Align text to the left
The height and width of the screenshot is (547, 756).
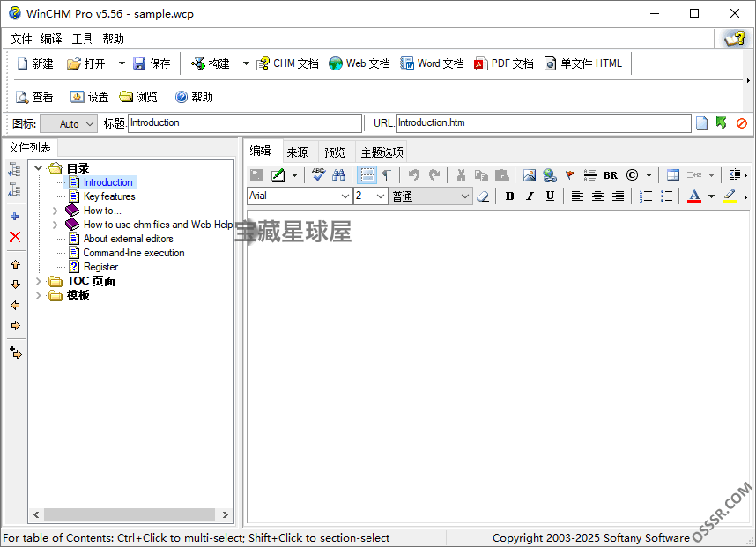(577, 196)
